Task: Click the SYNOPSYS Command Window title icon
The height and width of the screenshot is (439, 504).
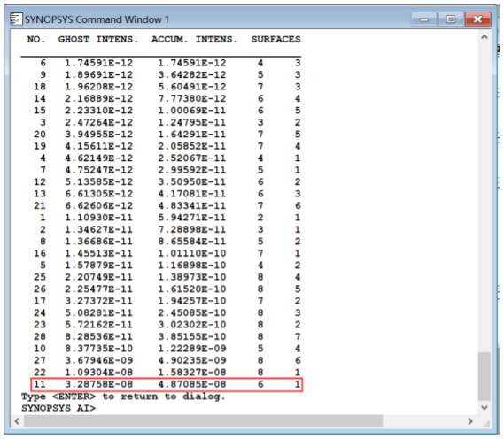Action: click(16, 19)
